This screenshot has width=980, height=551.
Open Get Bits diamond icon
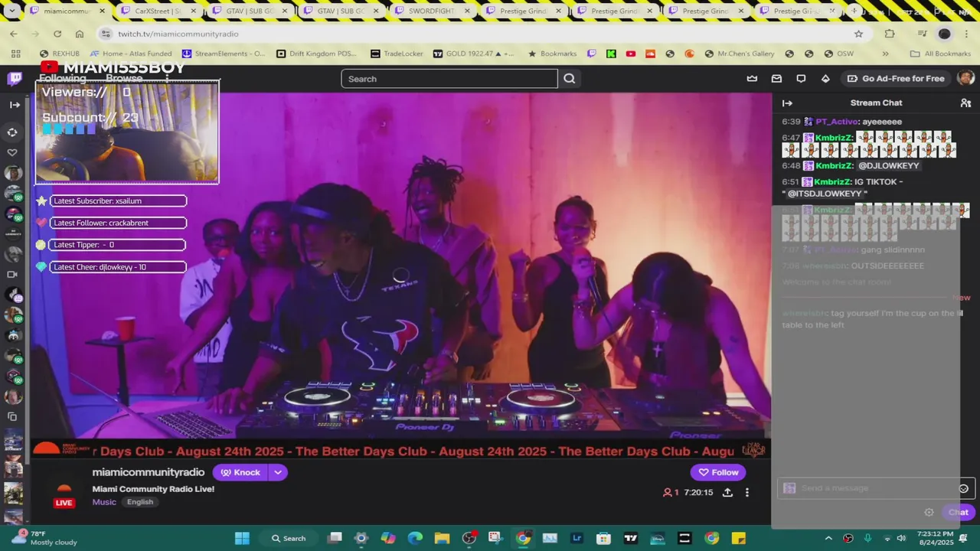[x=825, y=79]
